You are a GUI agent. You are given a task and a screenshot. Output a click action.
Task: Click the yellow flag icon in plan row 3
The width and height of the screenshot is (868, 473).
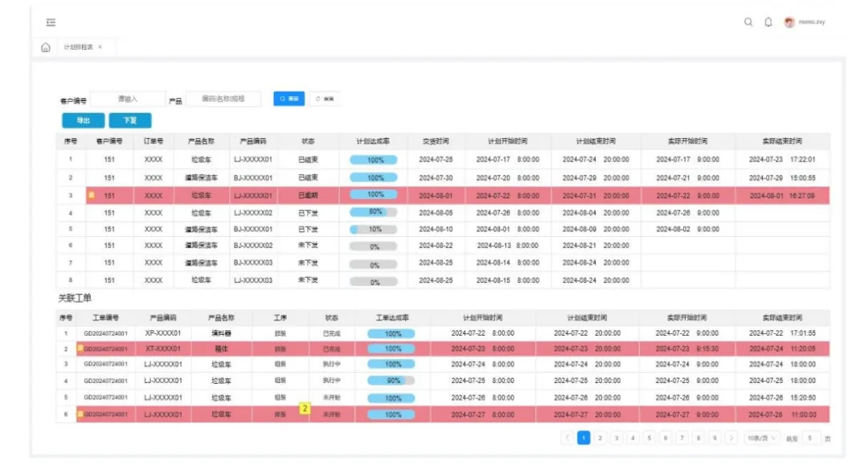click(92, 194)
